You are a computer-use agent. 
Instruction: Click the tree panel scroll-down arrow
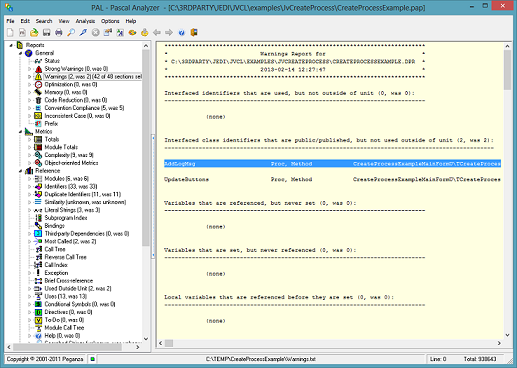(x=146, y=339)
